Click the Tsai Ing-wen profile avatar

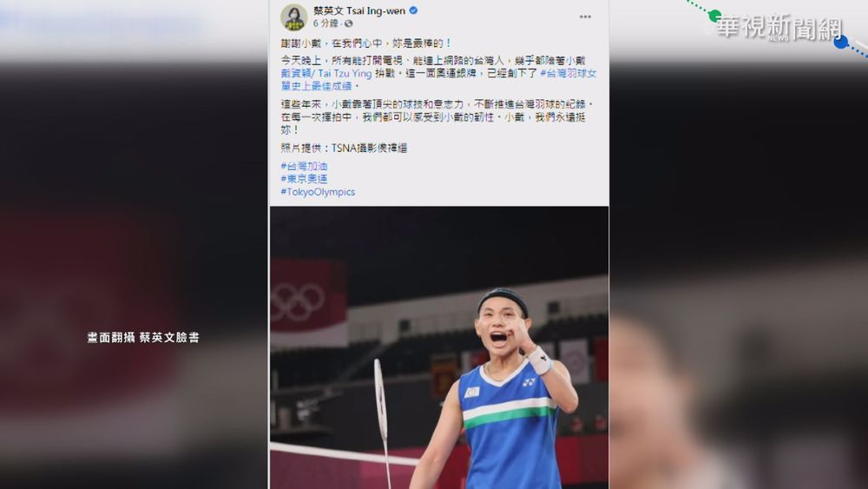pos(294,17)
